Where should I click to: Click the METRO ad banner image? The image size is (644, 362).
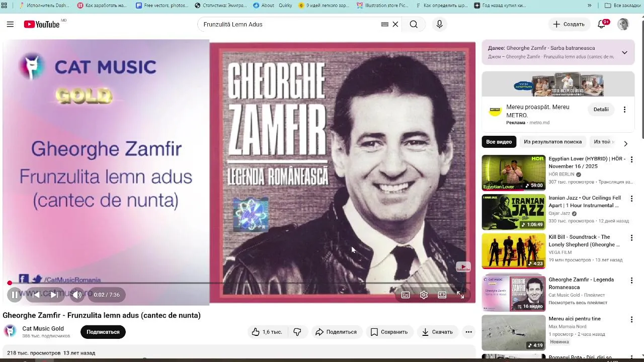coord(558,84)
